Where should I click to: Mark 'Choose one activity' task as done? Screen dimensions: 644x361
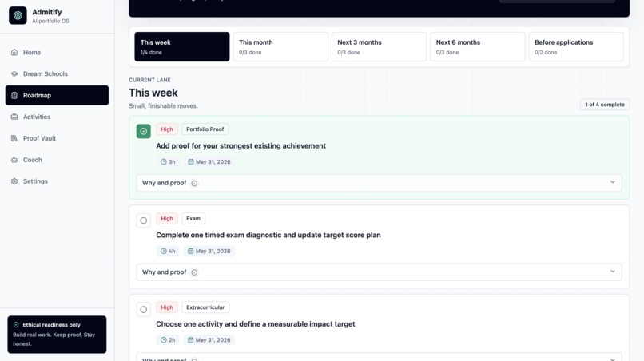tap(143, 310)
